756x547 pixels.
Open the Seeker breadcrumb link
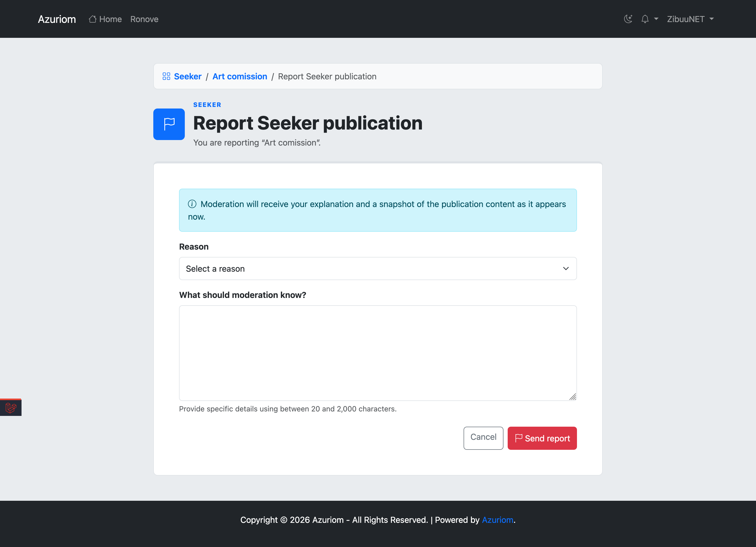(x=188, y=76)
